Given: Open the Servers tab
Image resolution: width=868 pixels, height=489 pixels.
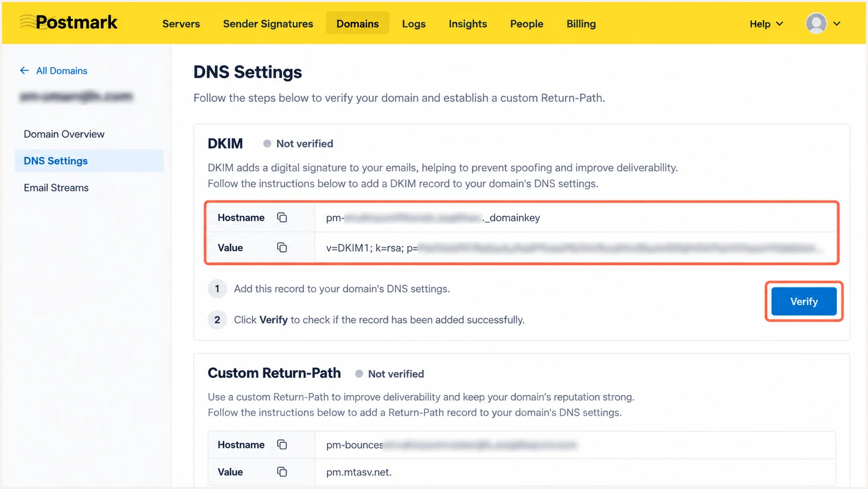Looking at the screenshot, I should pos(181,24).
